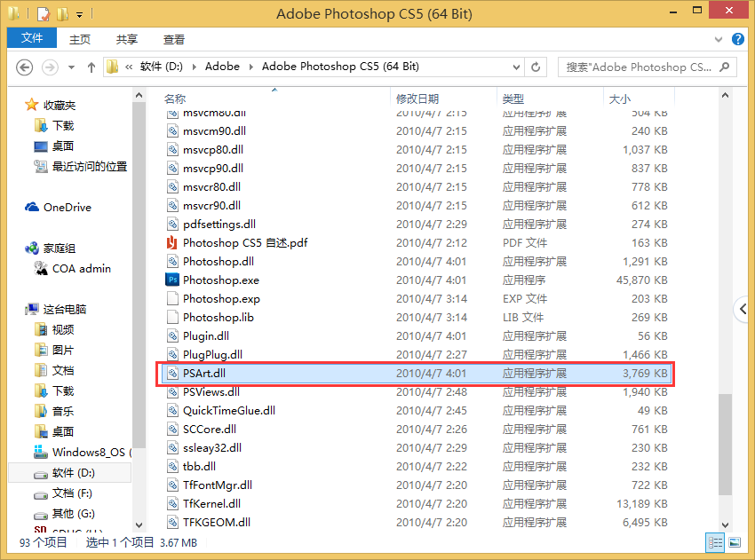Switch to the 共享 ribbon tab
Image resolution: width=755 pixels, height=560 pixels.
pyautogui.click(x=127, y=39)
